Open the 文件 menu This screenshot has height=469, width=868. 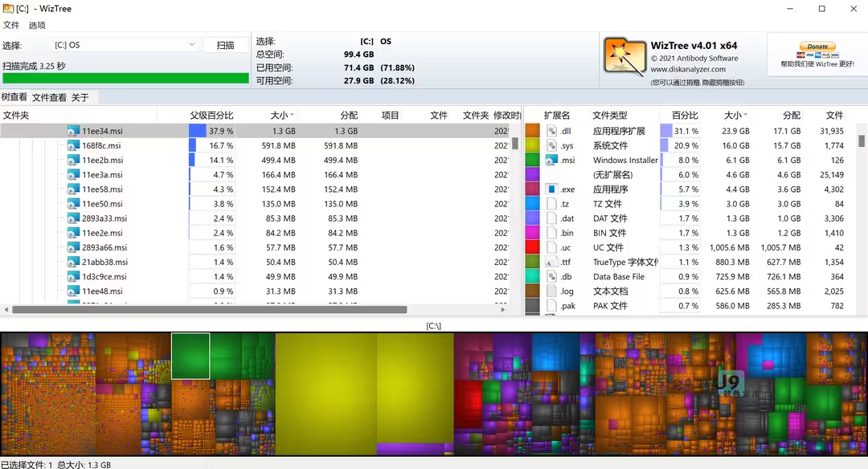[11, 25]
